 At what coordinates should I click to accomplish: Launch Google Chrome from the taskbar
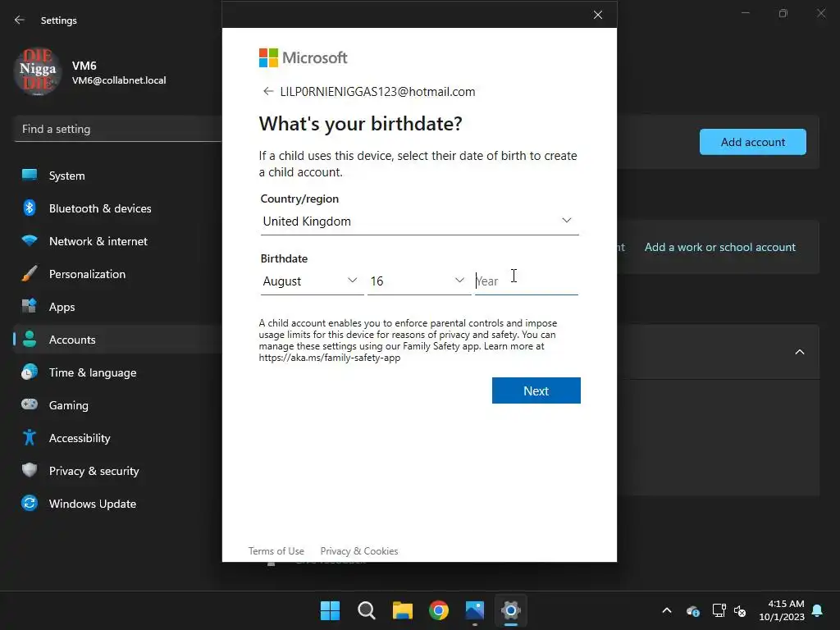(x=439, y=610)
